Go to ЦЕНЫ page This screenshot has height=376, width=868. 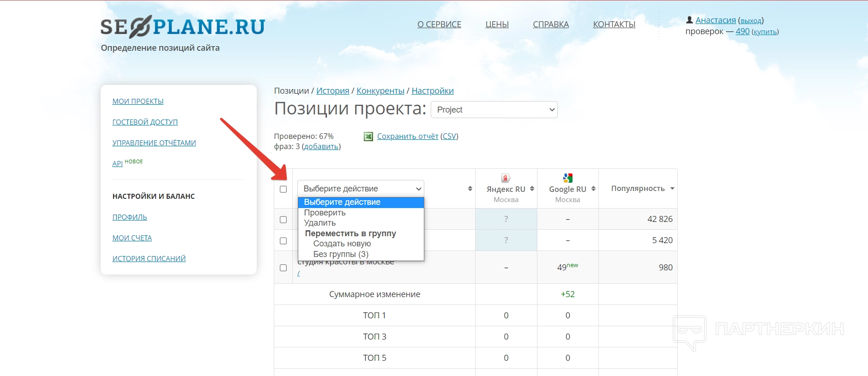[x=497, y=24]
